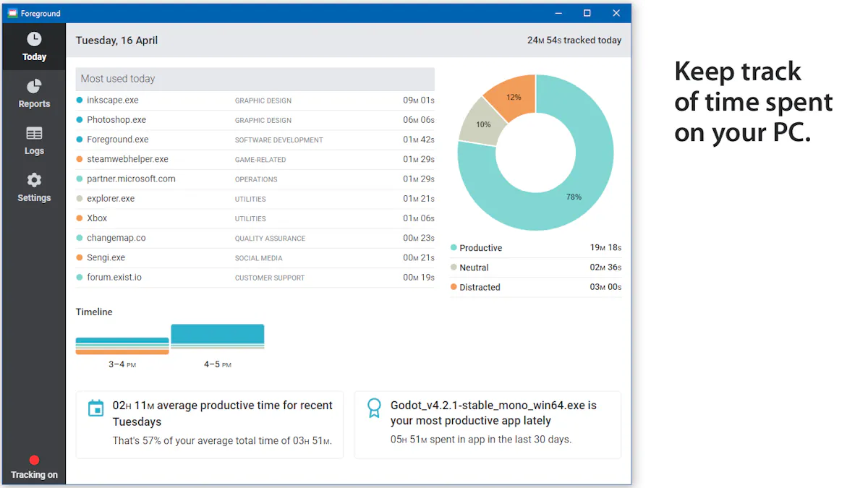Viewport: 868px width, 488px height.
Task: Click the Foreground app icon in the title bar
Action: click(12, 13)
